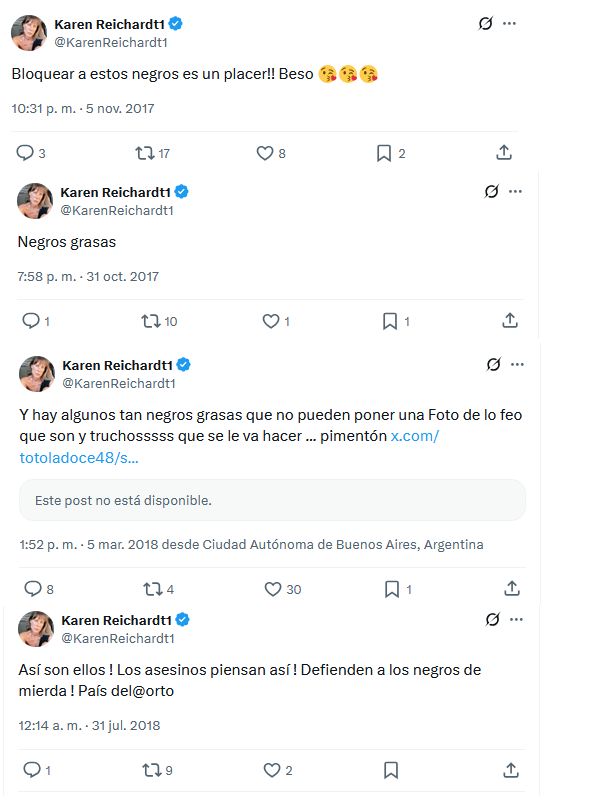
Task: Click the timestamp 7:58 p. m. · 31 oct. 2017
Action: click(88, 276)
